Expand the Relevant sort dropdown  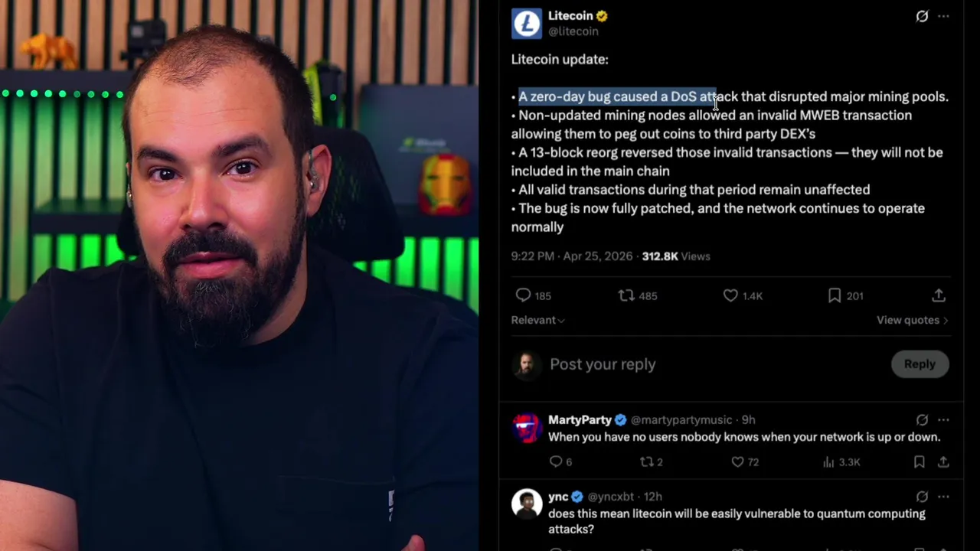click(537, 320)
